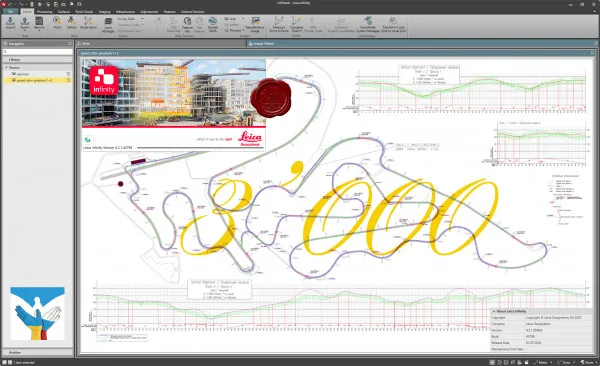
Task: Click the Navigator panel collapse icon
Action: [5, 44]
